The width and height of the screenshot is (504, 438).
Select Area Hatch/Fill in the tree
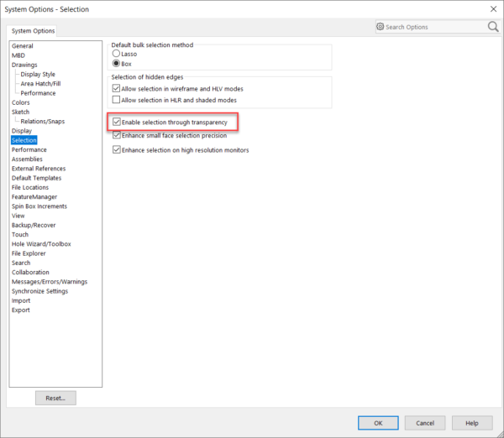[40, 84]
